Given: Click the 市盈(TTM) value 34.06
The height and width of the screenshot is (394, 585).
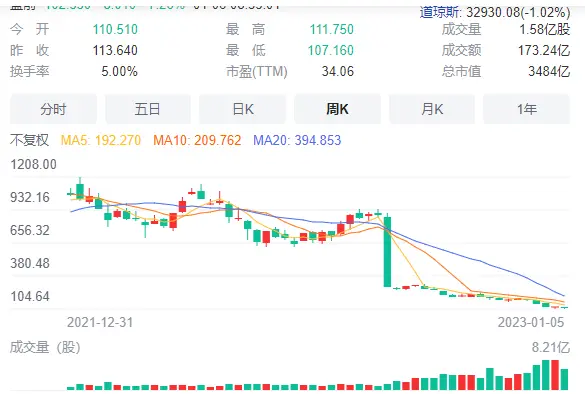Looking at the screenshot, I should pyautogui.click(x=338, y=71).
